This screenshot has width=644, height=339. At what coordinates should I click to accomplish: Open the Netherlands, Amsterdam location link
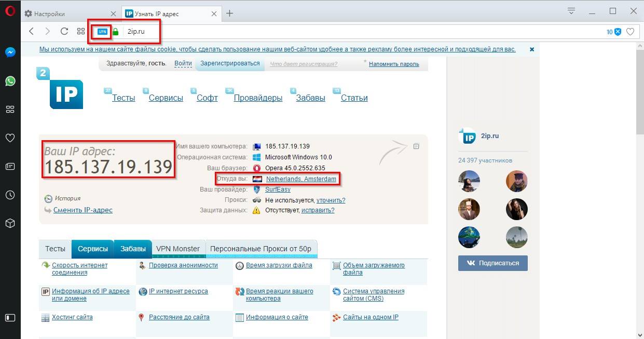pos(301,179)
